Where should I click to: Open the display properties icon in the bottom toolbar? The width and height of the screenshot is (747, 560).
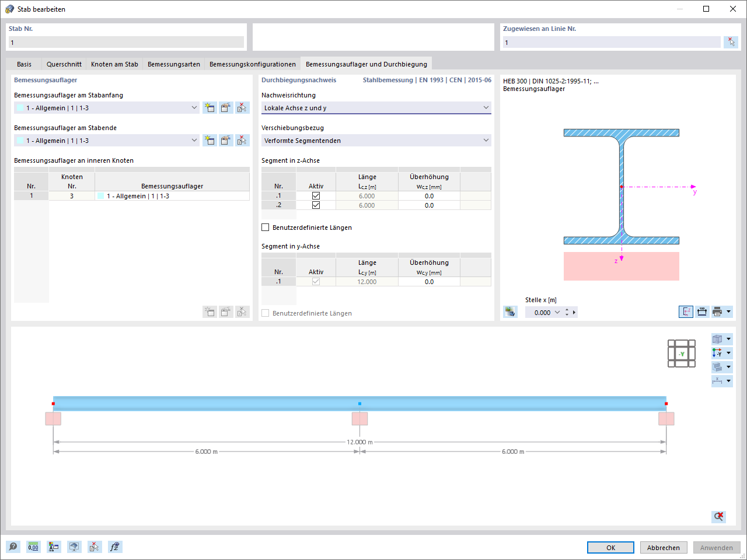point(74,547)
